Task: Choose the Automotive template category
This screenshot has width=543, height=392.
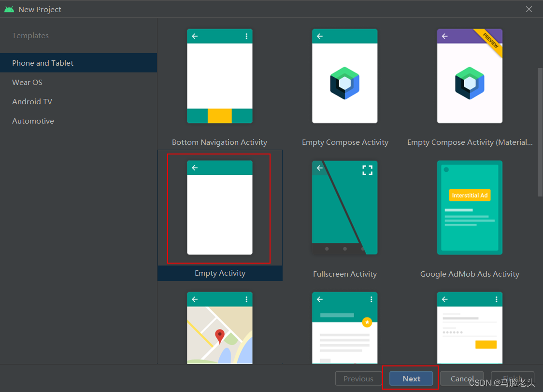Action: point(78,121)
